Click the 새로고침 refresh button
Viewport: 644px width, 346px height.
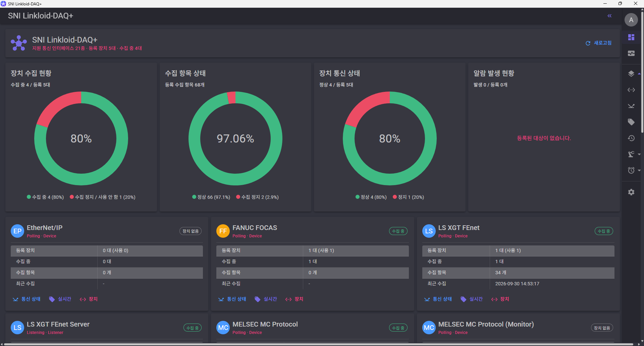click(x=599, y=43)
